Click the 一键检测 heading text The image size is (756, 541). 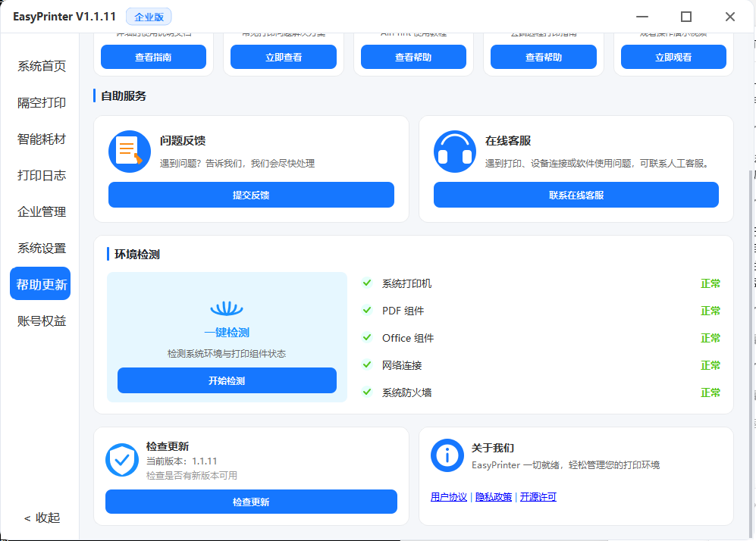[x=227, y=333]
